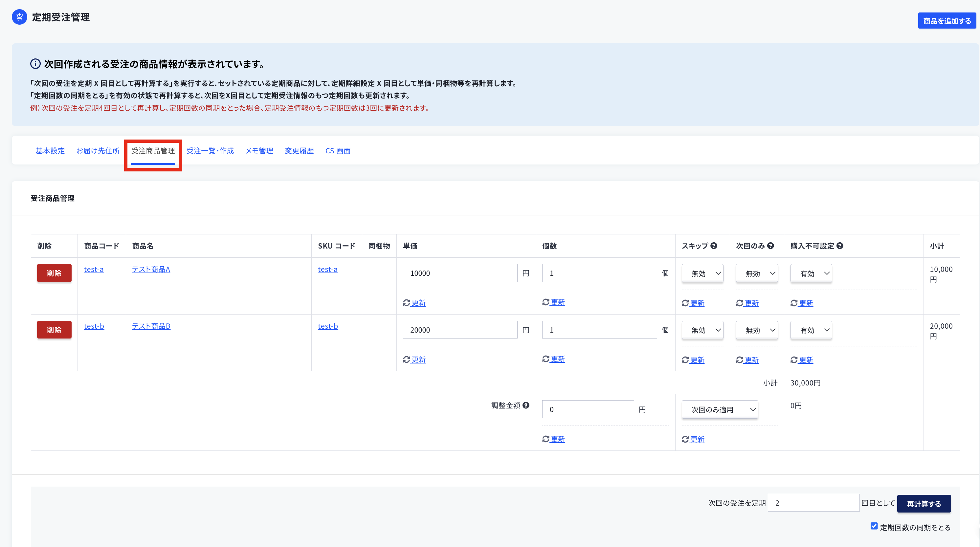Open the テスト商品A product name link

pos(151,269)
